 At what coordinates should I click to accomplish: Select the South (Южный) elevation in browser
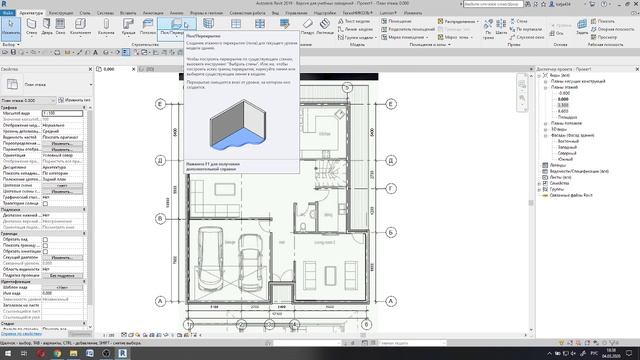(x=565, y=159)
